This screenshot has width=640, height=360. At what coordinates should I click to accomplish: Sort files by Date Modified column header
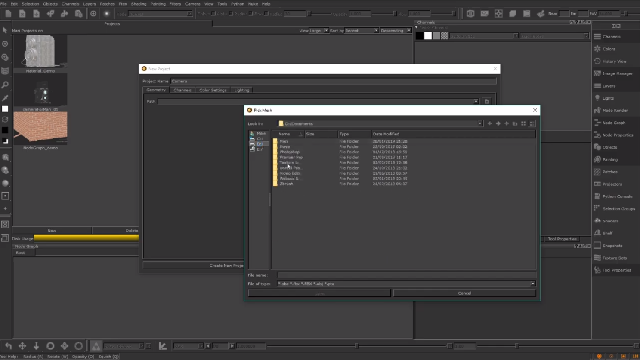coord(453,134)
